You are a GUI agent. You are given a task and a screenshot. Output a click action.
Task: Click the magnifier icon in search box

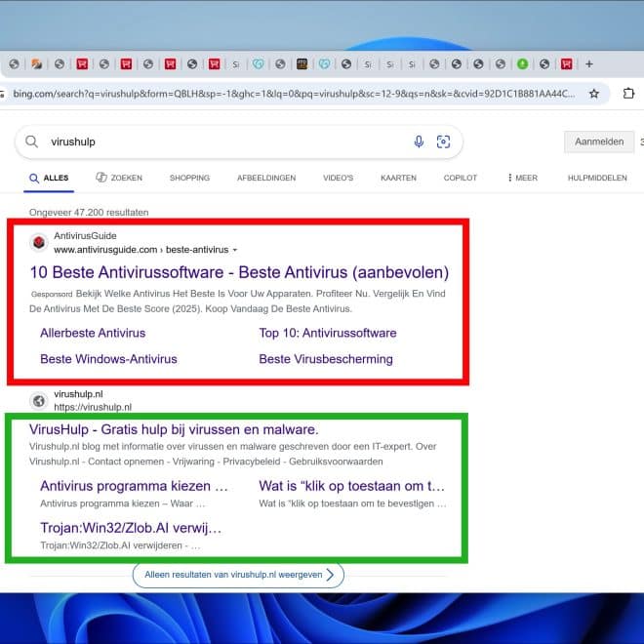tap(32, 141)
